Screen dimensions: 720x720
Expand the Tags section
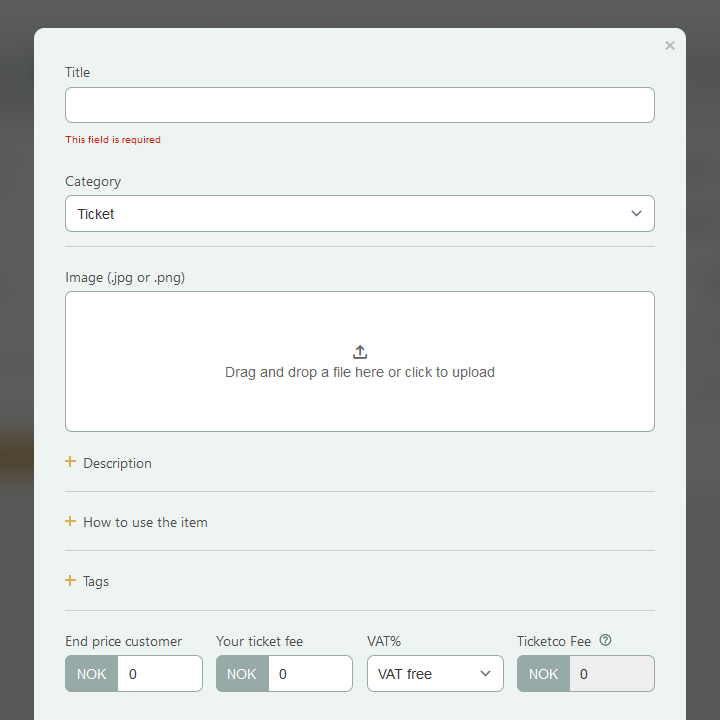[x=96, y=582]
